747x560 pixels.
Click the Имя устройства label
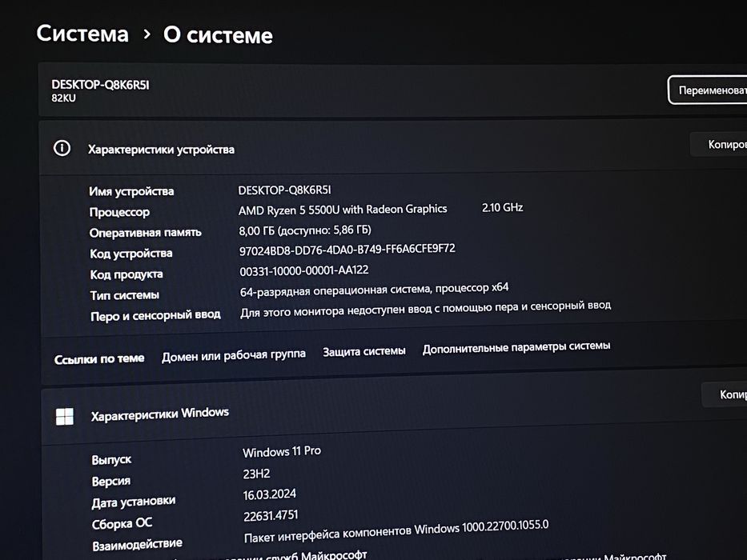tap(131, 191)
